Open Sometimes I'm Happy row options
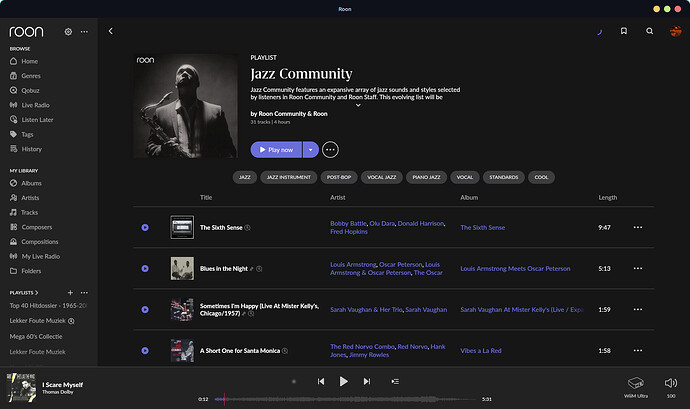Screen dimensions: 690x409 coord(638,310)
